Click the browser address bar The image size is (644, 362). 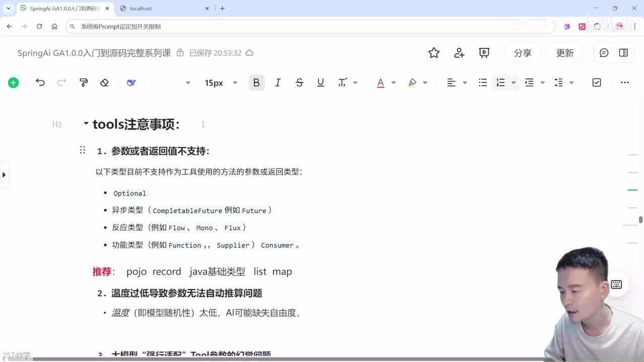click(x=310, y=27)
